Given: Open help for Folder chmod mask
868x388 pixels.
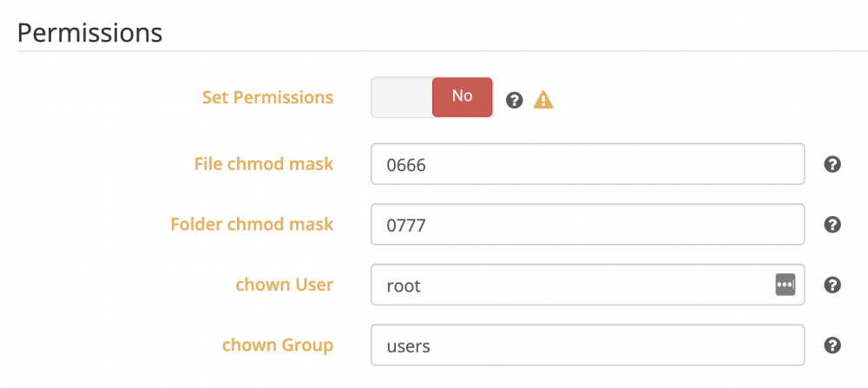Looking at the screenshot, I should point(832,225).
